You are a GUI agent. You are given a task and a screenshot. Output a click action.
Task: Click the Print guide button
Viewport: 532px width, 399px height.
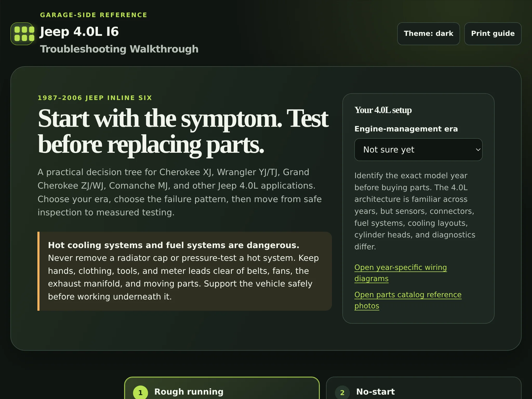[x=493, y=34]
